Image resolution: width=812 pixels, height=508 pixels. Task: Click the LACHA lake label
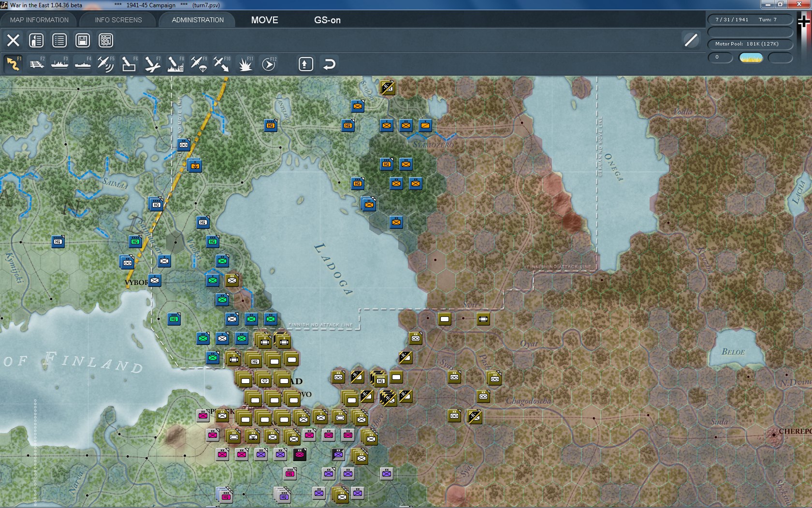[798, 192]
